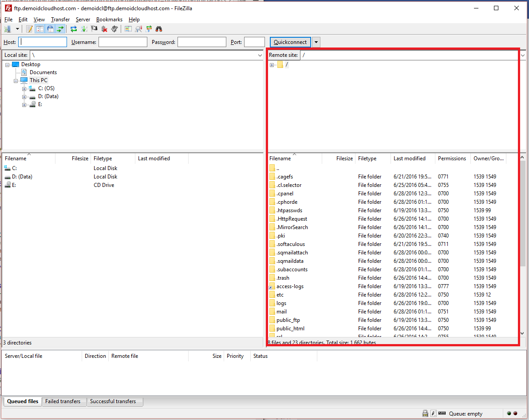Toggle the remote directory tree display
Screen dimensions: 529x420
pyautogui.click(x=50, y=28)
